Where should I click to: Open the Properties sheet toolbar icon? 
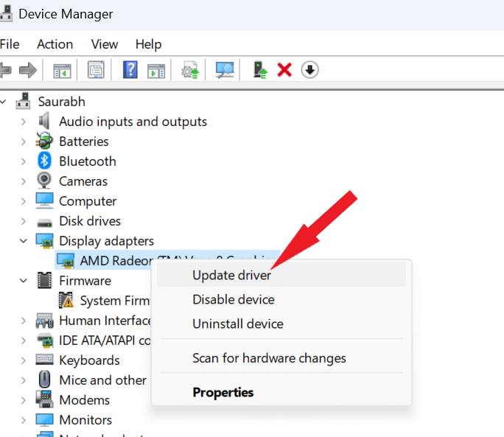[x=96, y=69]
